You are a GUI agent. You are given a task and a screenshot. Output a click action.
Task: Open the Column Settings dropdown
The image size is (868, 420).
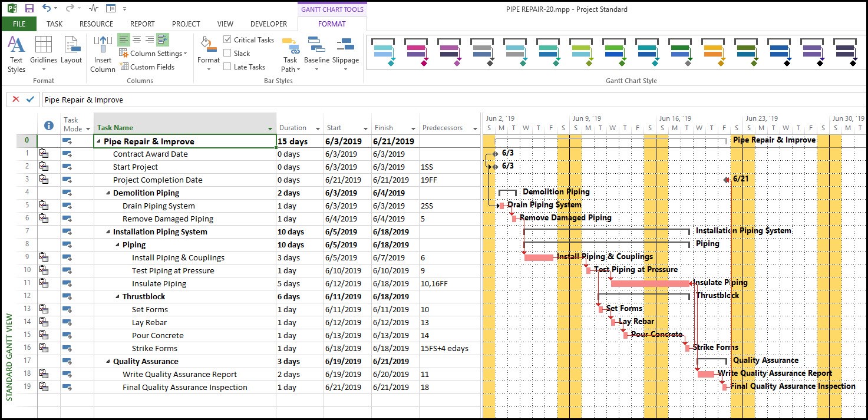click(156, 53)
